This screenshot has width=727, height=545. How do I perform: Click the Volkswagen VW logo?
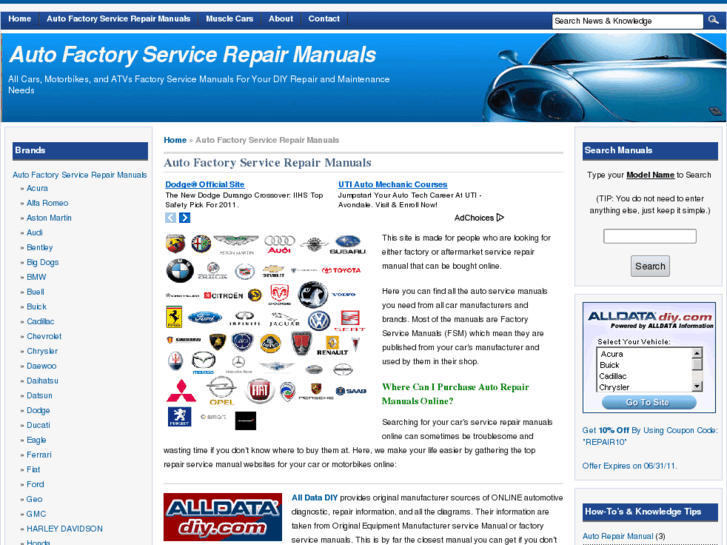[319, 321]
